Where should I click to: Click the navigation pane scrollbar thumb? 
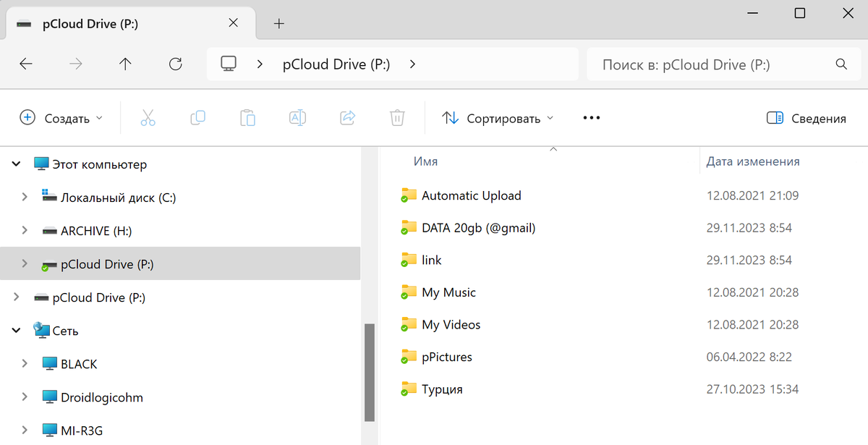(370, 372)
